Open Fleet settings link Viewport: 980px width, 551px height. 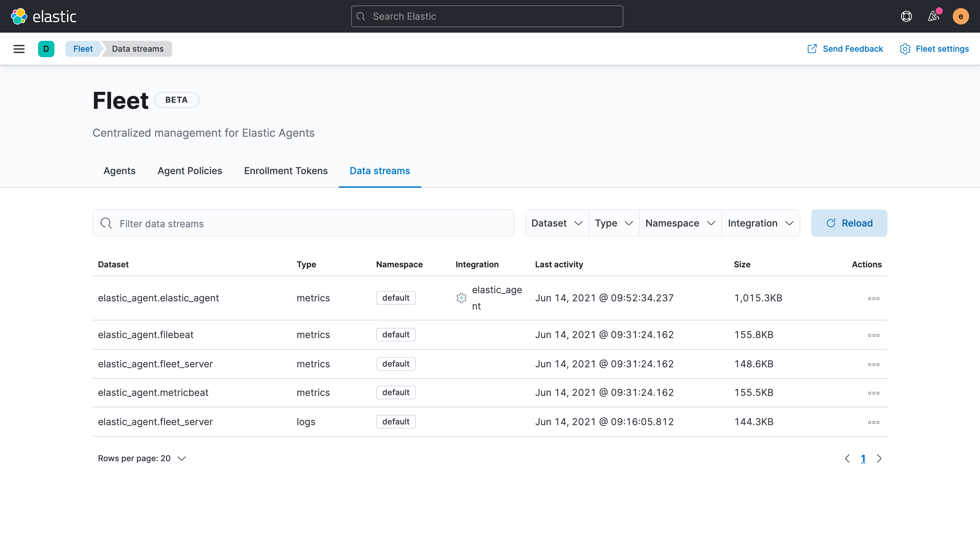pyautogui.click(x=934, y=49)
